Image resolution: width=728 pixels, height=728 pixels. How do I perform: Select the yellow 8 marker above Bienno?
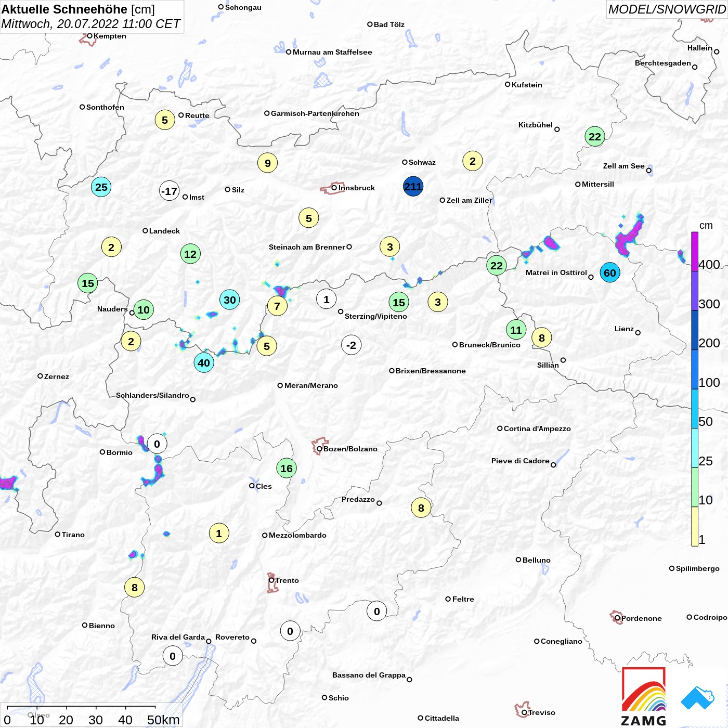click(x=135, y=588)
